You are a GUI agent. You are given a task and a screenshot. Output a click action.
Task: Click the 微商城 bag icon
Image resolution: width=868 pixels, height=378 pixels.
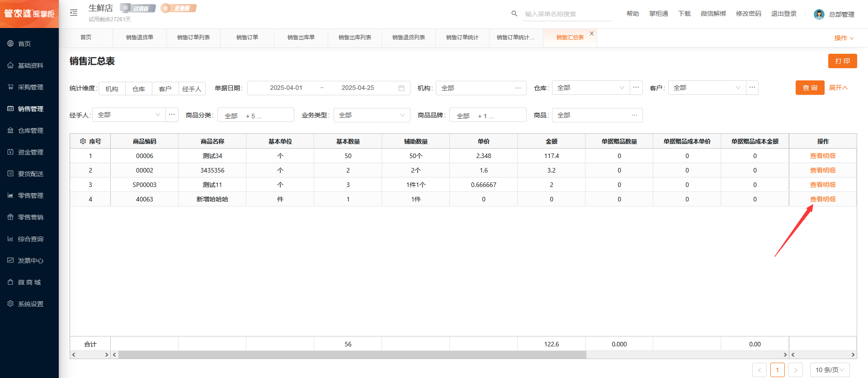[x=10, y=282]
